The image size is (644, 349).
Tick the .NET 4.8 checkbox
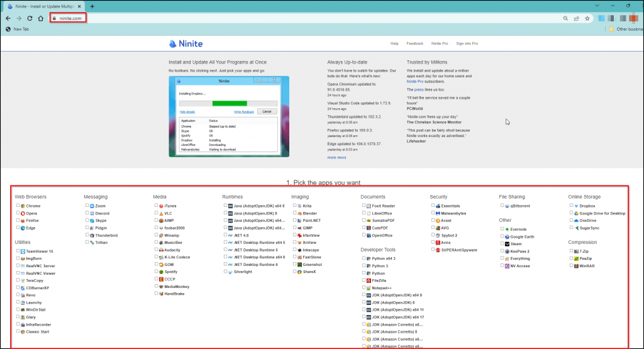226,235
